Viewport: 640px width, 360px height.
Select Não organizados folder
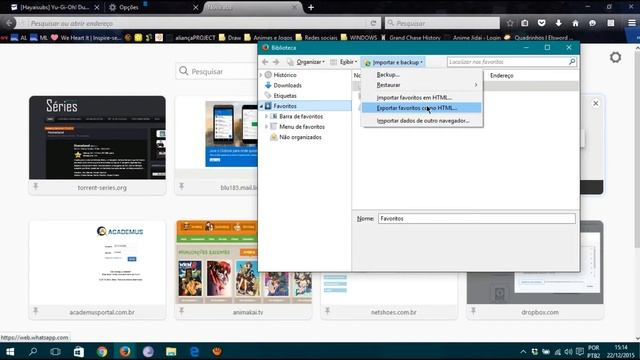click(300, 137)
